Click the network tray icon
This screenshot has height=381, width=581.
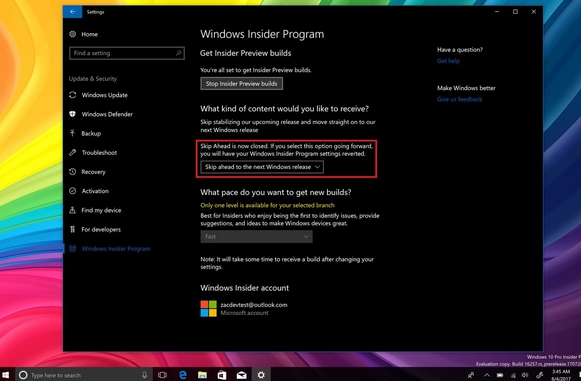514,375
